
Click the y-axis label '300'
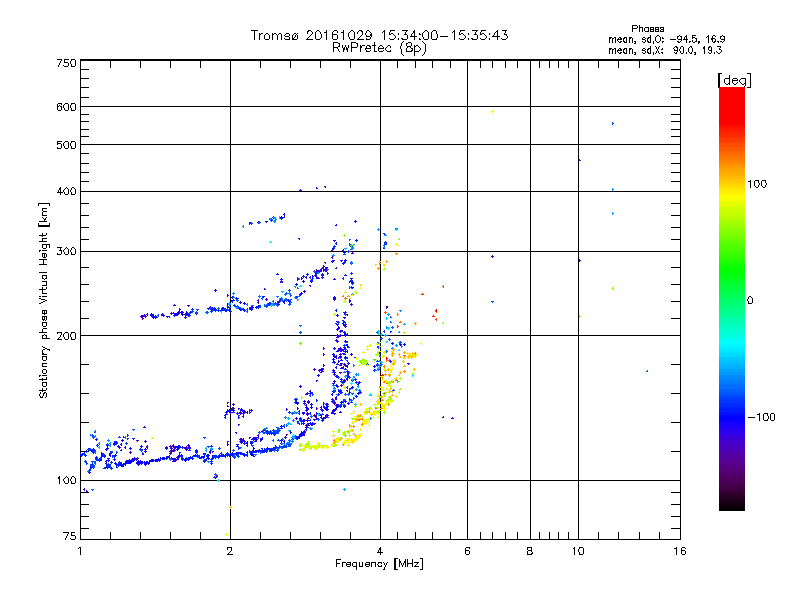point(66,251)
